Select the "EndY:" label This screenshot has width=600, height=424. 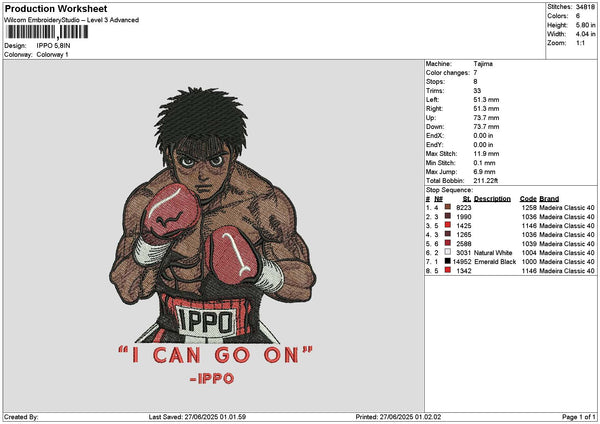click(434, 145)
